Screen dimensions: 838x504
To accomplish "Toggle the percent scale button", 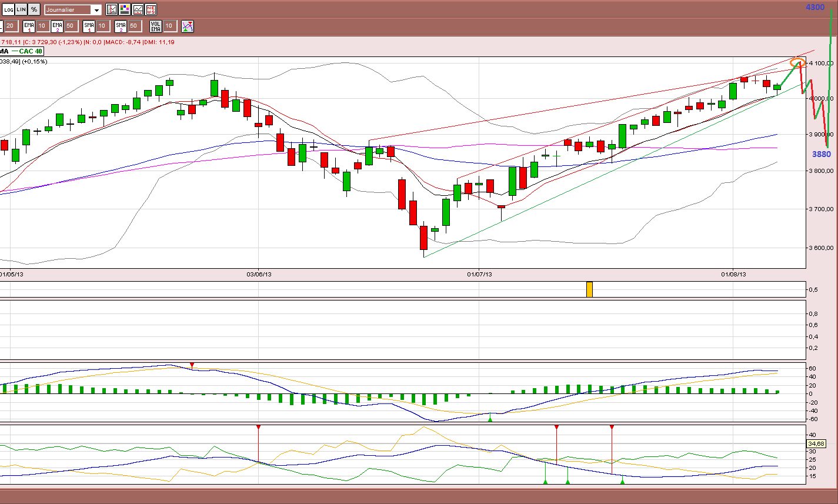I will (x=34, y=9).
